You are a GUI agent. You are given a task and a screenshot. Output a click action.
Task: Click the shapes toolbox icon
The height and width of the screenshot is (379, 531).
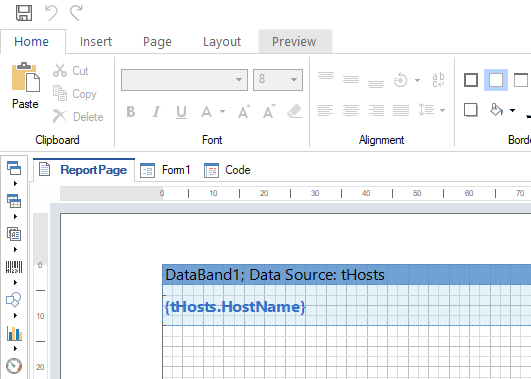click(x=14, y=300)
